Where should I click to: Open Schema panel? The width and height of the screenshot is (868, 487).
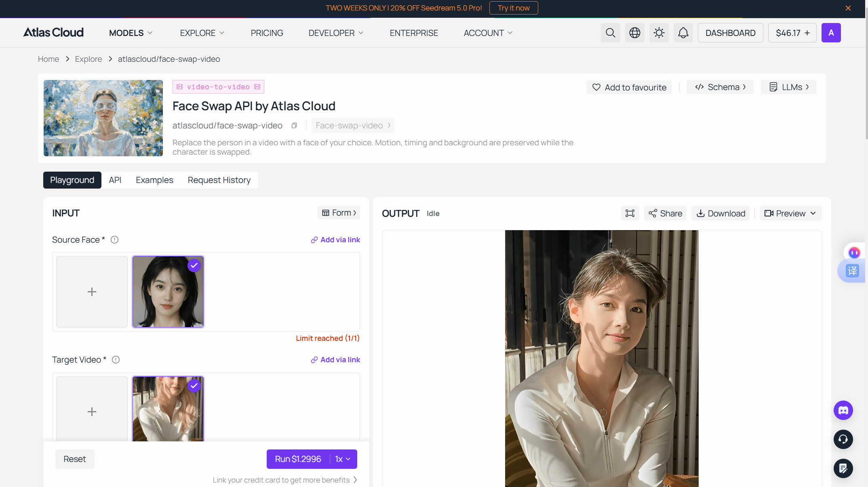click(x=720, y=87)
